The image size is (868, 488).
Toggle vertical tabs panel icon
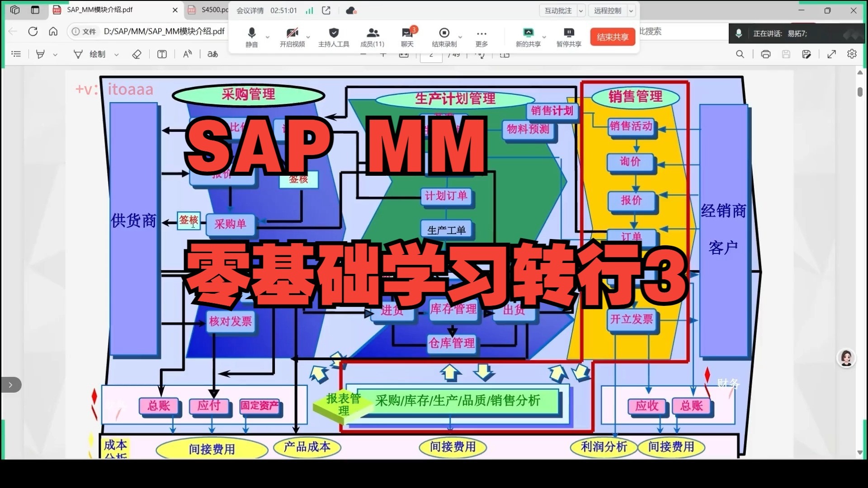(35, 9)
